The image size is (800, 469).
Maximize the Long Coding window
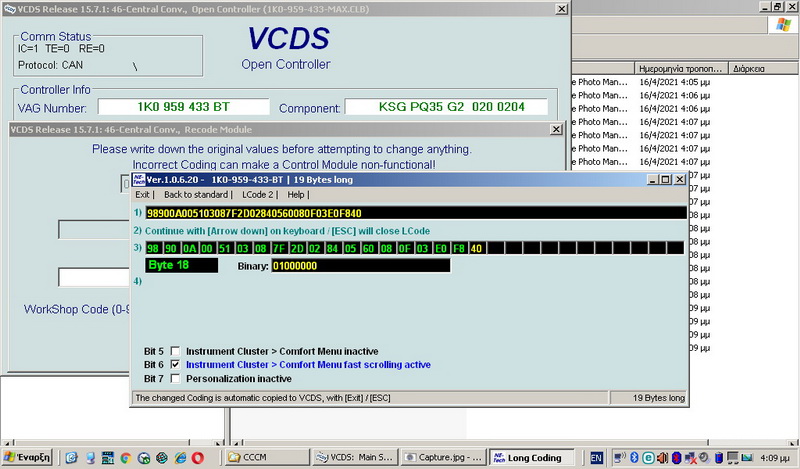[x=665, y=179]
